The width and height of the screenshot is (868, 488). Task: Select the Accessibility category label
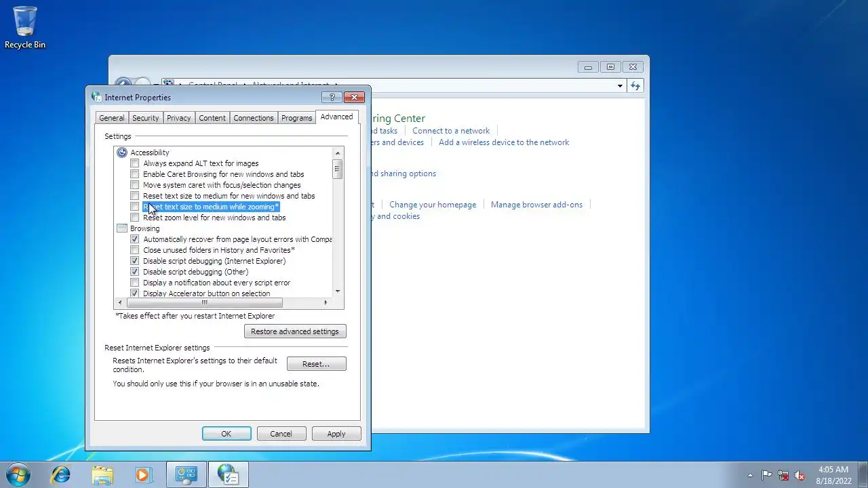pyautogui.click(x=150, y=152)
